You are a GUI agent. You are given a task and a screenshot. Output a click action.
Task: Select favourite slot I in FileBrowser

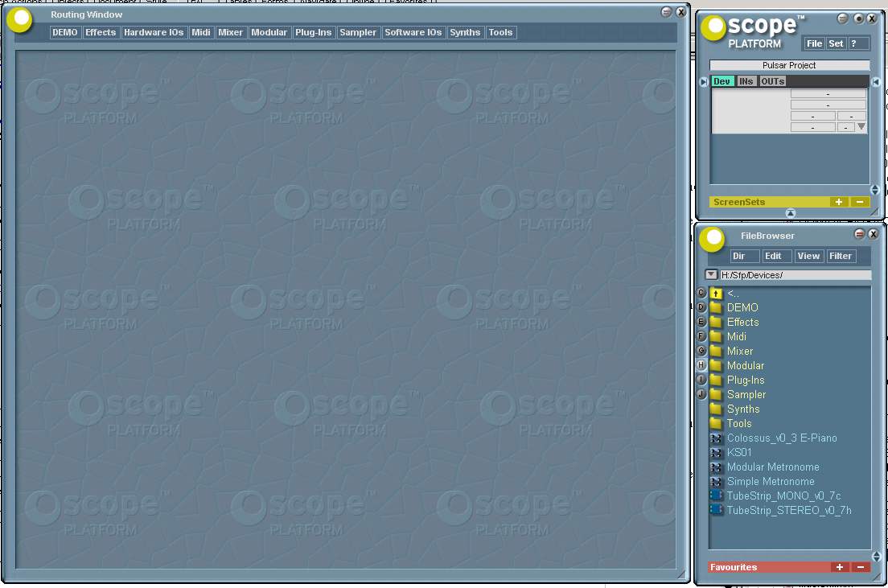tap(701, 380)
